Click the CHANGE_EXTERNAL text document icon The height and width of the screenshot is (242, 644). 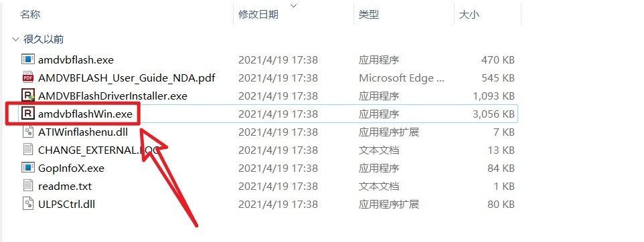click(x=27, y=150)
